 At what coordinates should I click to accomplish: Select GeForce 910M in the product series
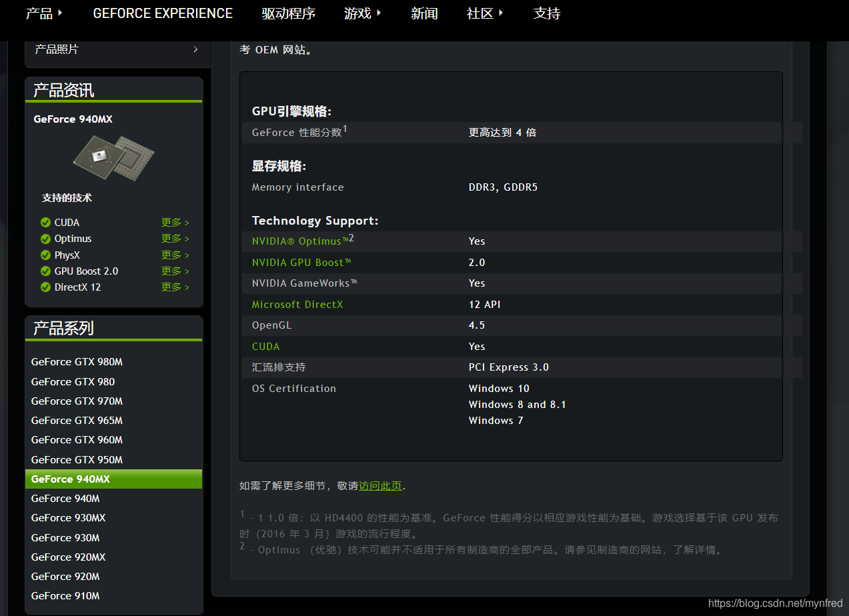pos(65,596)
